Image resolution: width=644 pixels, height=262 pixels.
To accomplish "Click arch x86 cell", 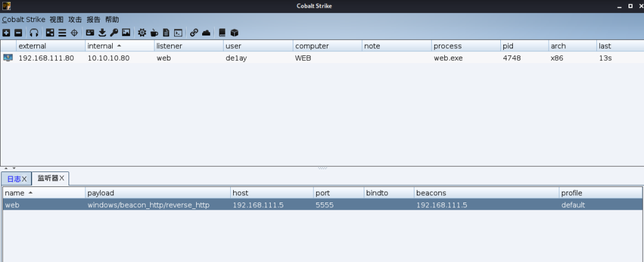I will tap(557, 58).
